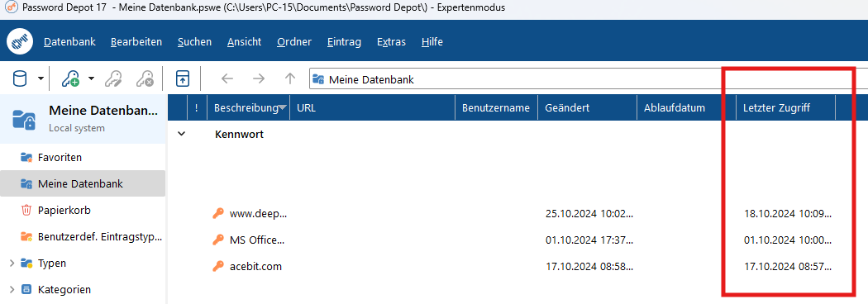Click the 17.10.2024 08:58 modified date
The height and width of the screenshot is (304, 868).
pyautogui.click(x=589, y=267)
